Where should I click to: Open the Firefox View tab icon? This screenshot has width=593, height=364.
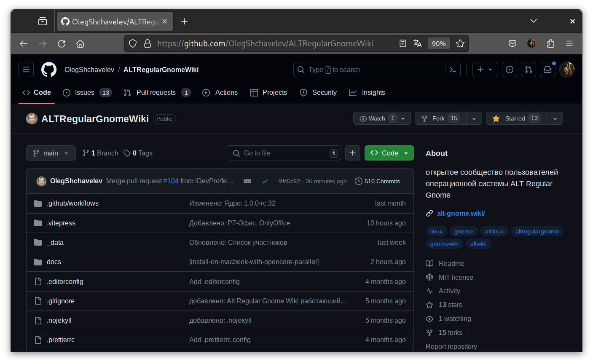coord(43,21)
